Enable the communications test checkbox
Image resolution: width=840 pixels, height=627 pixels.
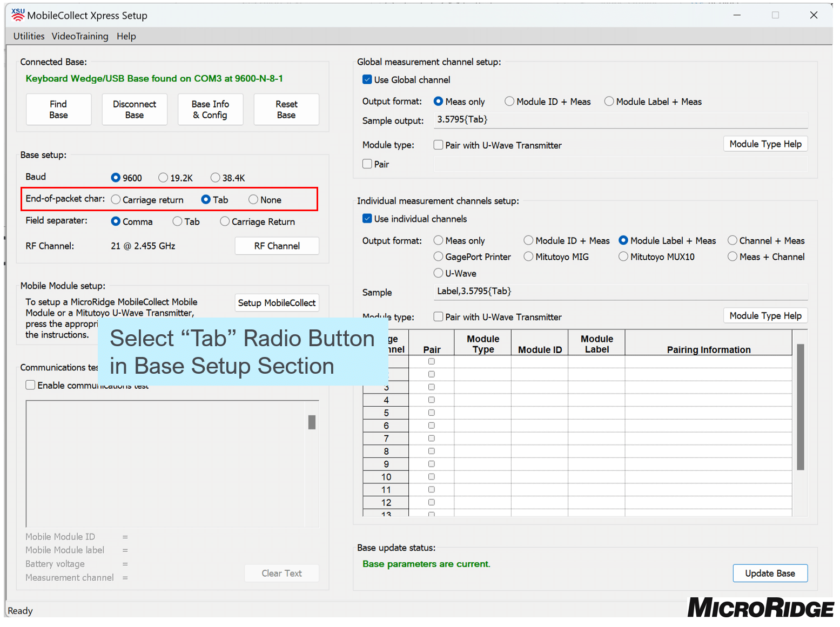[x=31, y=385]
